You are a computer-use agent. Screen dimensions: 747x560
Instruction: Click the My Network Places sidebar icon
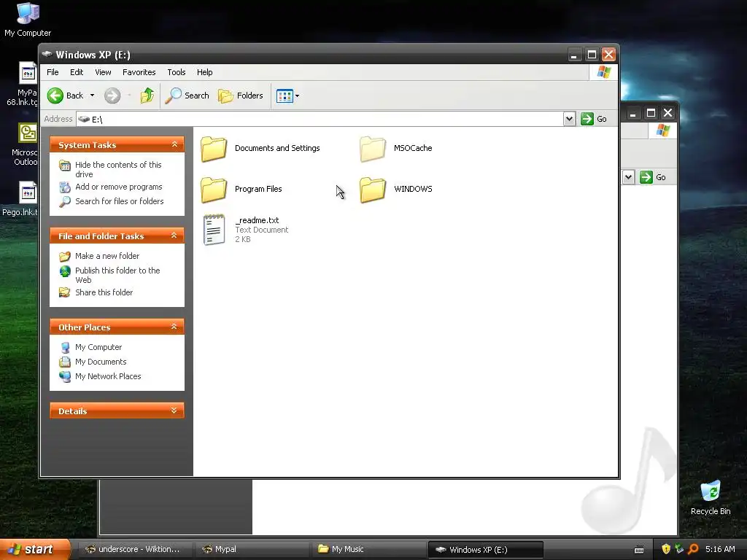coord(65,376)
